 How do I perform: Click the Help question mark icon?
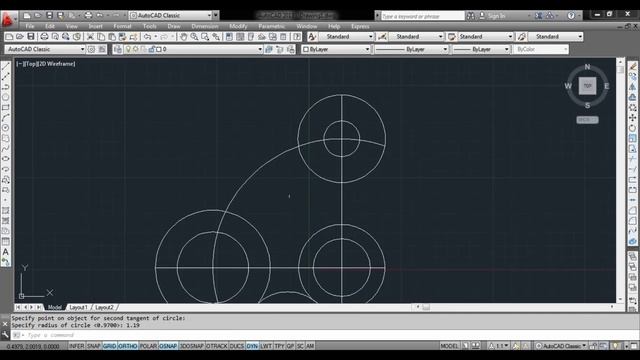pyautogui.click(x=571, y=16)
